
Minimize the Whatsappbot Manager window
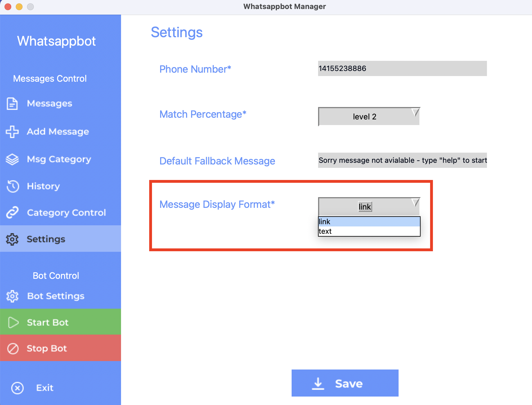[x=19, y=6]
